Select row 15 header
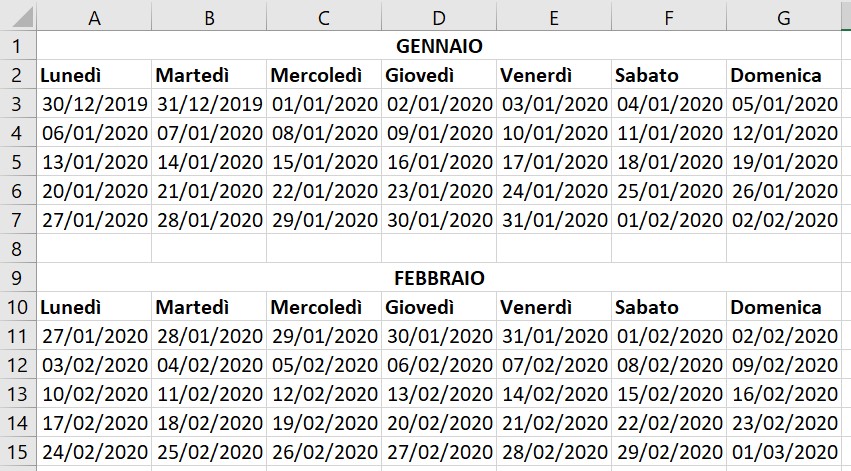This screenshot has width=851, height=471. tap(17, 452)
